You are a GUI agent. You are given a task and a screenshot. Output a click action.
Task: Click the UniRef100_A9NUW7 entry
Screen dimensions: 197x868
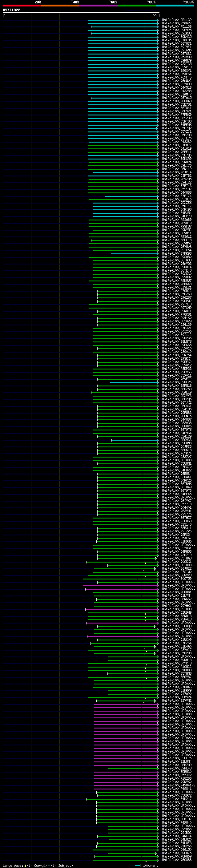click(177, 281)
